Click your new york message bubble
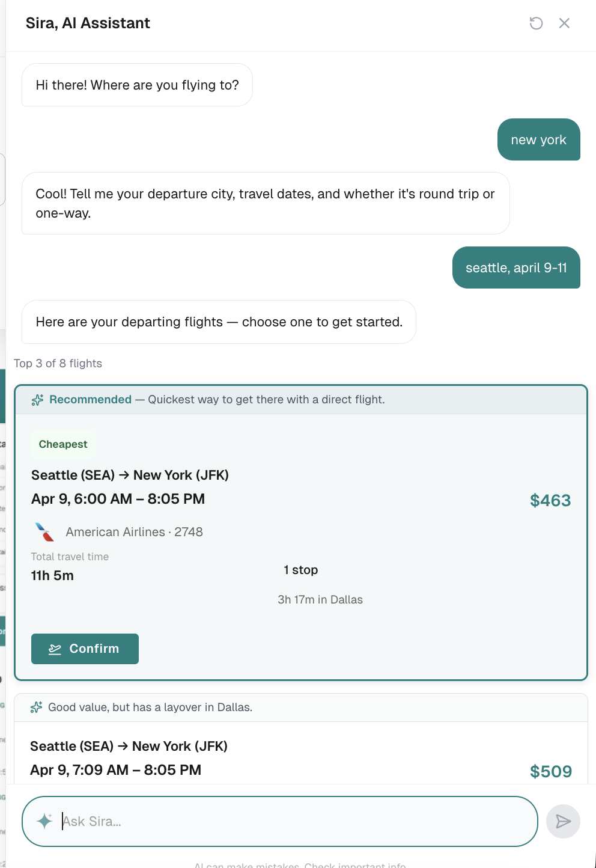 (x=538, y=139)
